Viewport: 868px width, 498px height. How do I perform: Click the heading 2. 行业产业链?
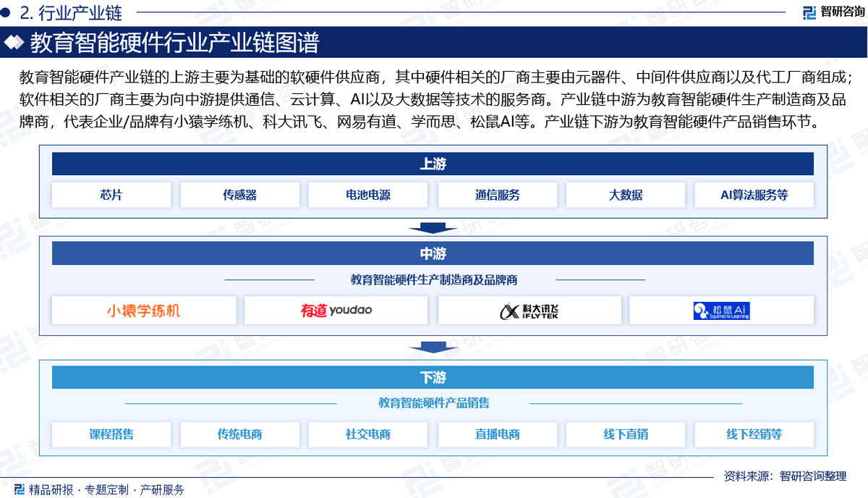click(71, 12)
